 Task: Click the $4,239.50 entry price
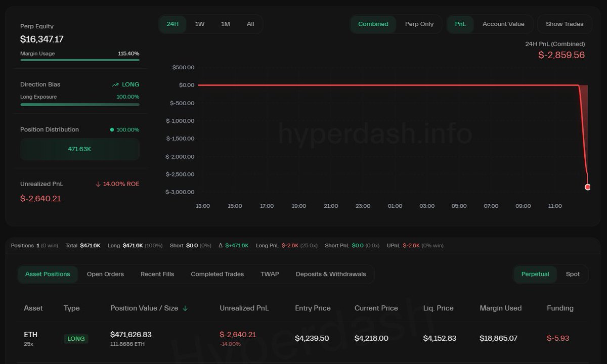click(312, 338)
